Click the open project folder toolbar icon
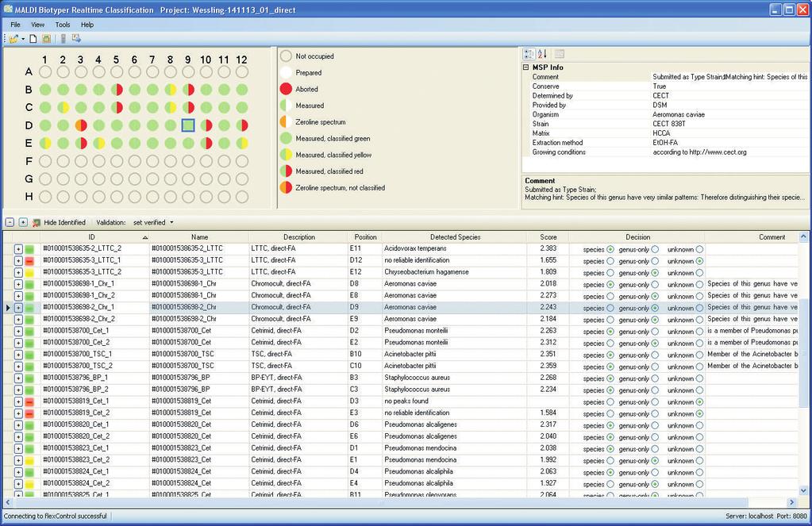Image resolution: width=812 pixels, height=526 pixels. coord(13,39)
